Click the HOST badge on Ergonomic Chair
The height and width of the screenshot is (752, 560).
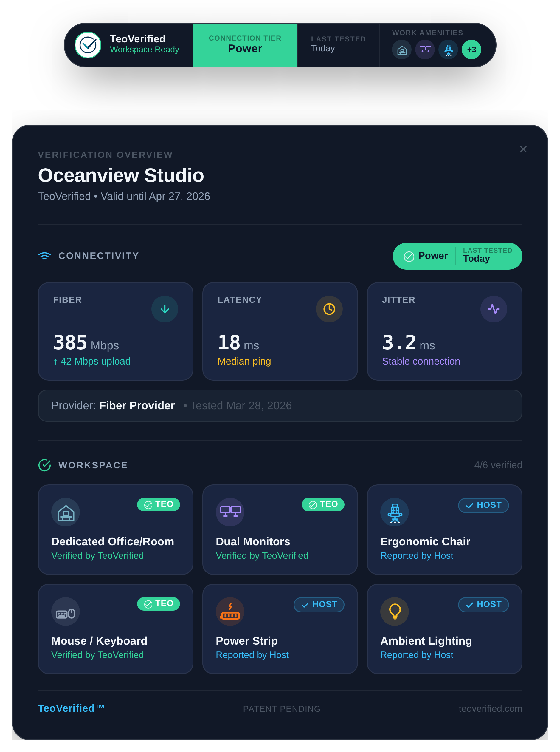point(483,505)
